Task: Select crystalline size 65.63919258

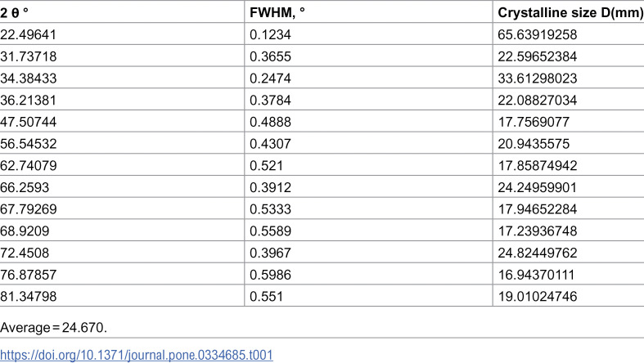Action: coord(538,34)
